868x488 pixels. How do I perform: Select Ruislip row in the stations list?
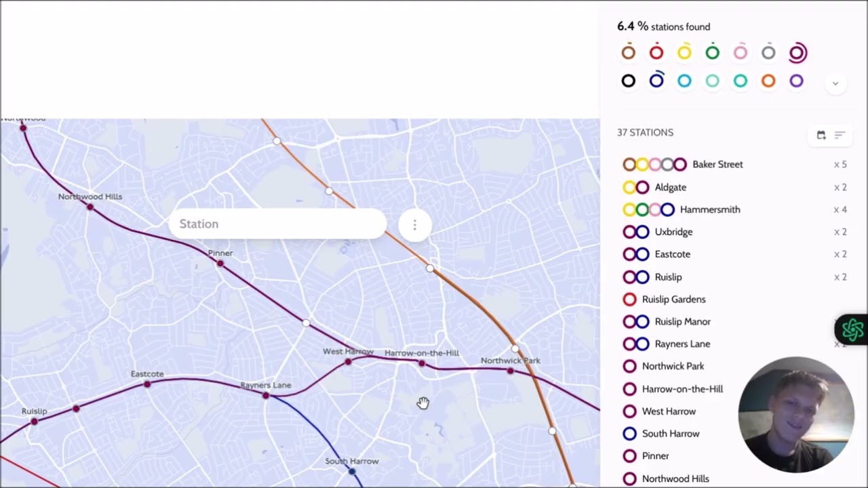coord(735,277)
